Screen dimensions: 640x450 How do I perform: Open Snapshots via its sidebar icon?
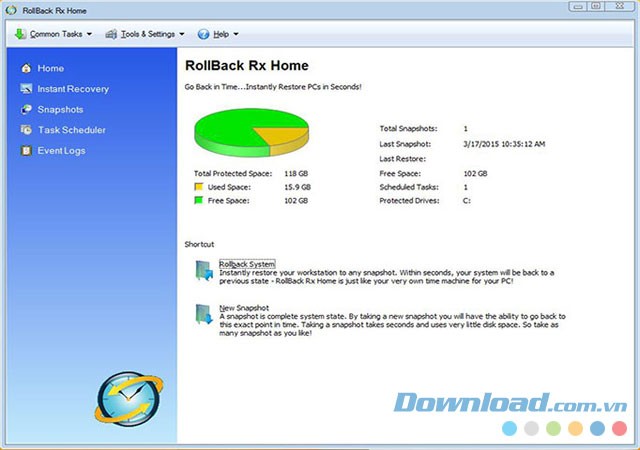pyautogui.click(x=26, y=110)
